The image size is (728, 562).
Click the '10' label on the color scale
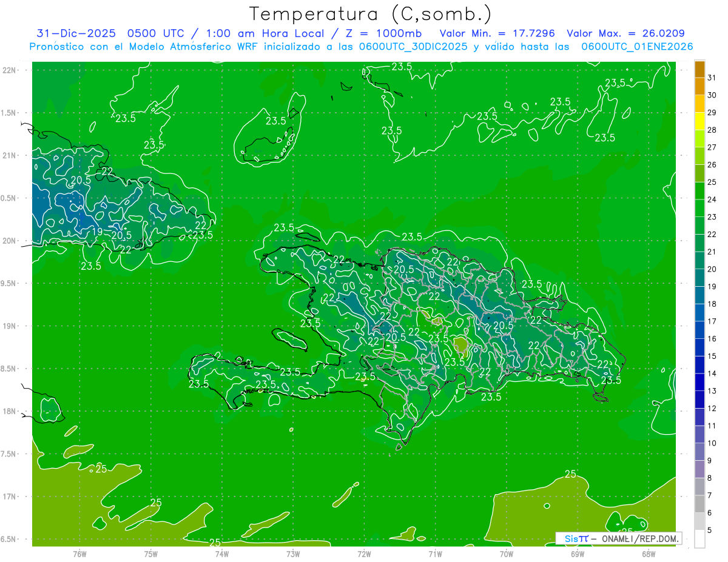(x=712, y=443)
